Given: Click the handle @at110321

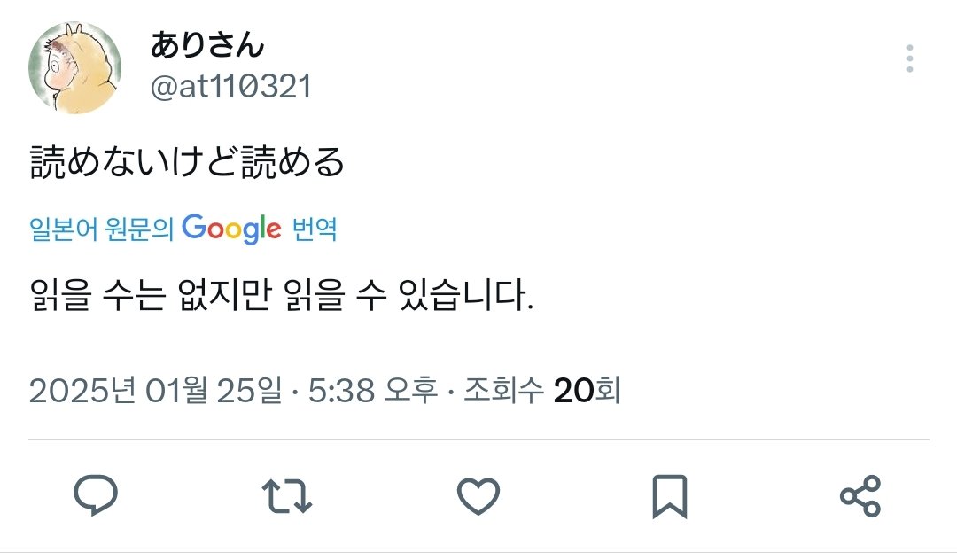Looking at the screenshot, I should [x=230, y=86].
